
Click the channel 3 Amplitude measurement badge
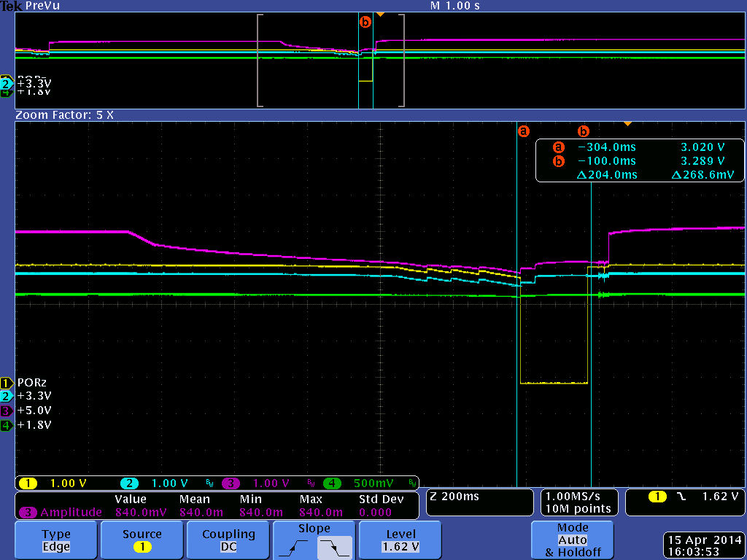tap(28, 513)
